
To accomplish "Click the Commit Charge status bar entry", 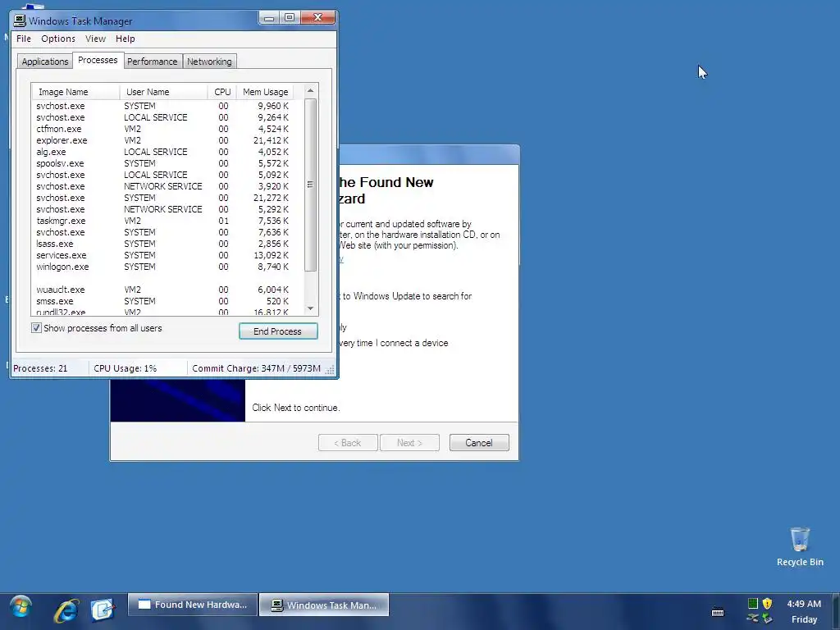I will (x=257, y=368).
